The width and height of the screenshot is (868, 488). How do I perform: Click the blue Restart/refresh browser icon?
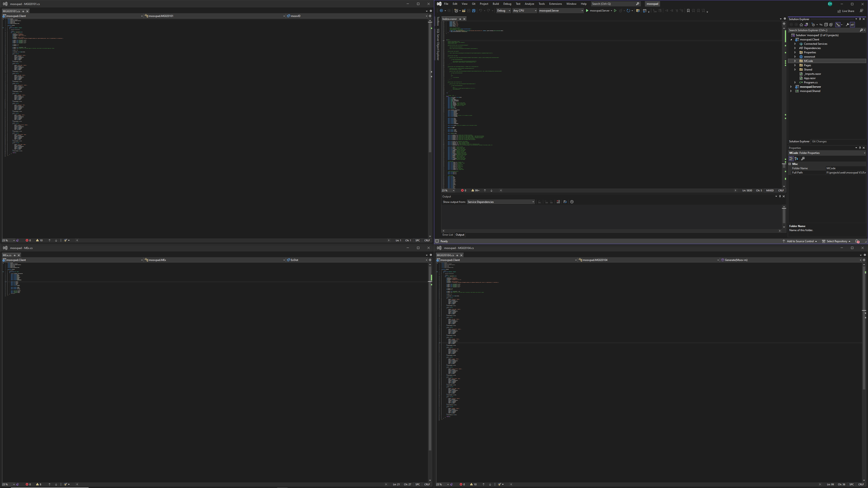point(628,11)
